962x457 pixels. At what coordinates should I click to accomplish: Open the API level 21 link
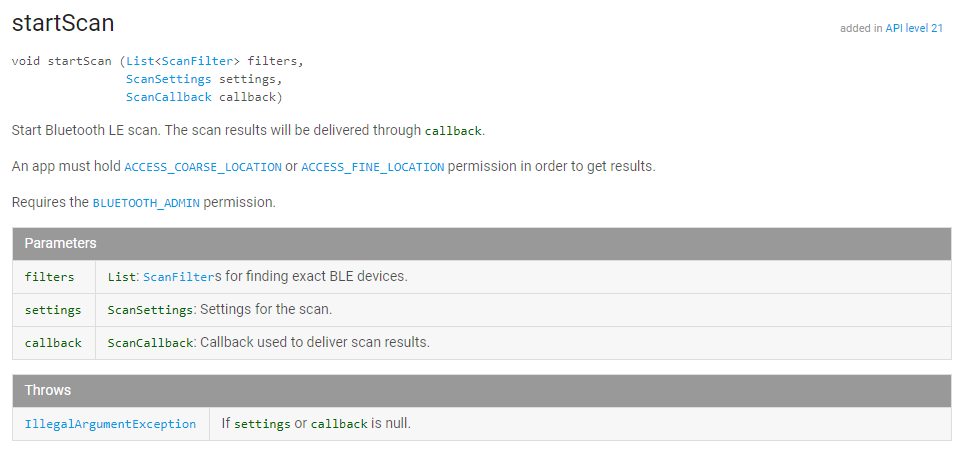coord(913,29)
